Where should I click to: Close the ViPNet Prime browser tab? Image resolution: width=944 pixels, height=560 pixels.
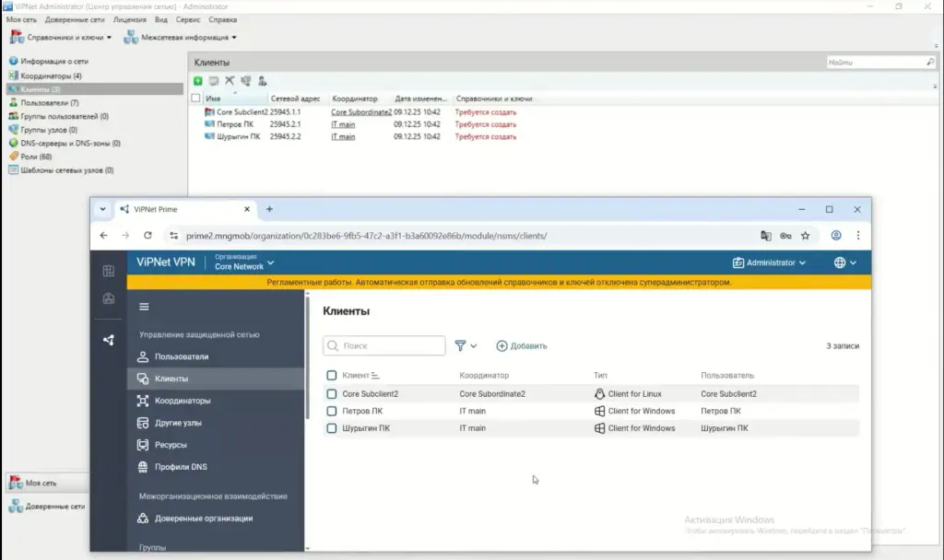click(247, 209)
